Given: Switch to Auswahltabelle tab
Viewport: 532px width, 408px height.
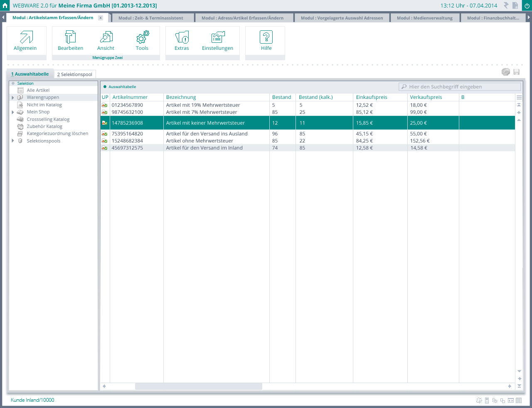Looking at the screenshot, I should (30, 74).
